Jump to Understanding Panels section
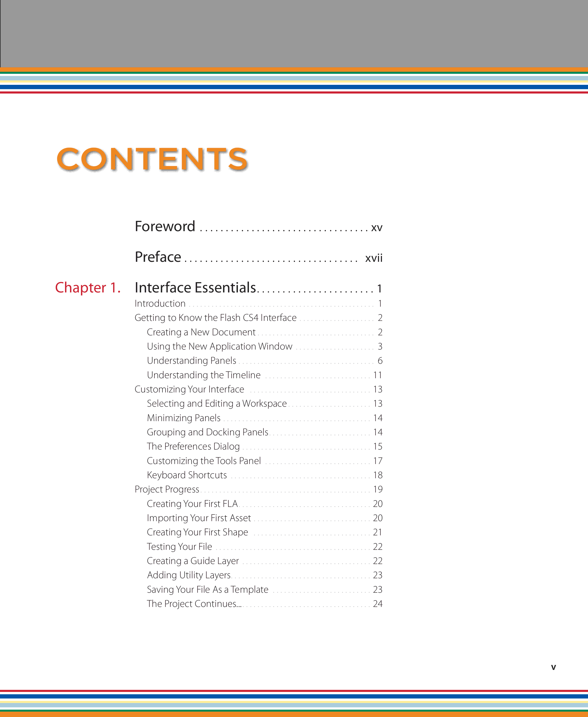588x717 pixels. tap(191, 361)
